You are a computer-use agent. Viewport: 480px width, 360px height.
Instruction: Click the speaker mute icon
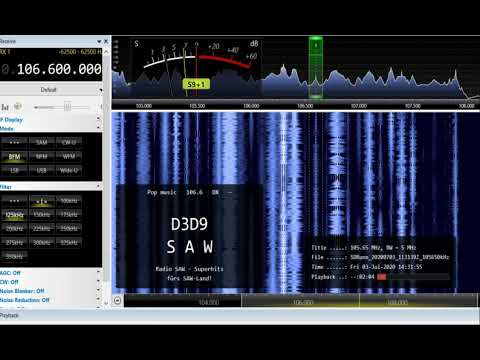[x=18, y=107]
